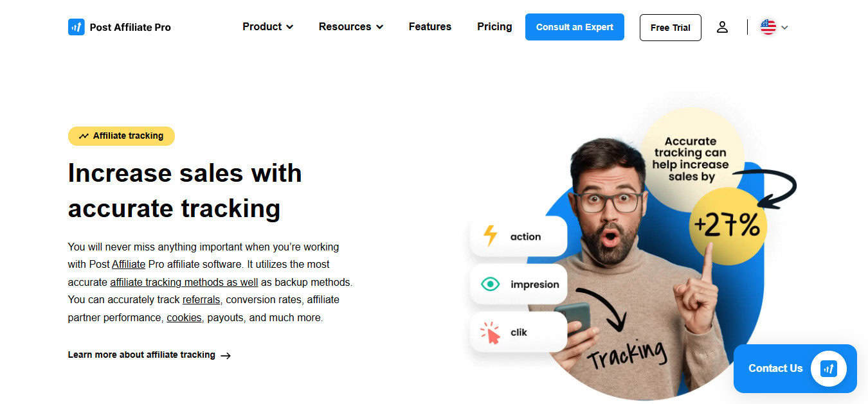
Task: Click the Post Affiliate Pro logo icon
Action: pos(76,27)
